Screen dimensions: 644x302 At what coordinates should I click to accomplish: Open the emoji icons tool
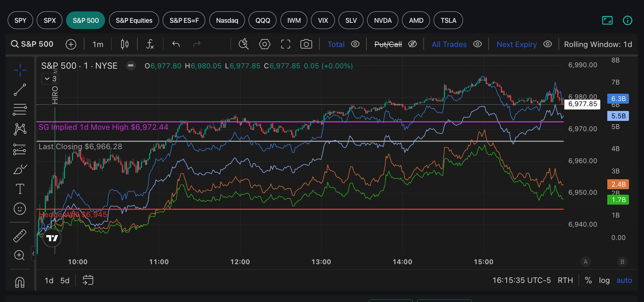[x=20, y=209]
